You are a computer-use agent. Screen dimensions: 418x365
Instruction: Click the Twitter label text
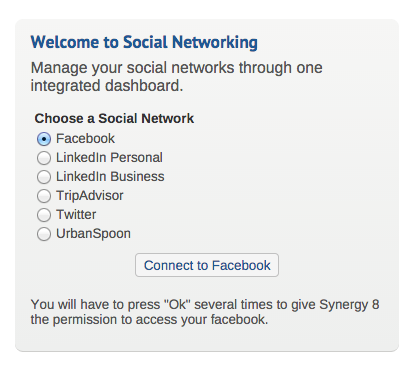(x=76, y=215)
